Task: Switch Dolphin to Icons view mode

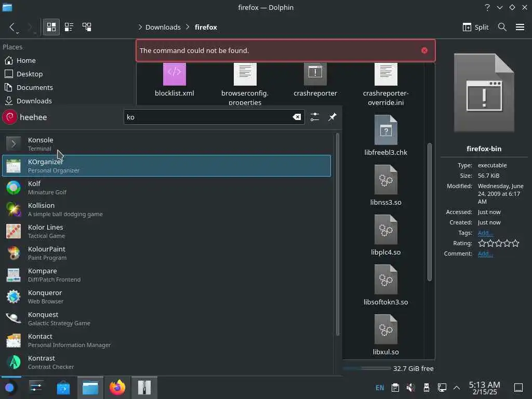Action: coord(51,27)
